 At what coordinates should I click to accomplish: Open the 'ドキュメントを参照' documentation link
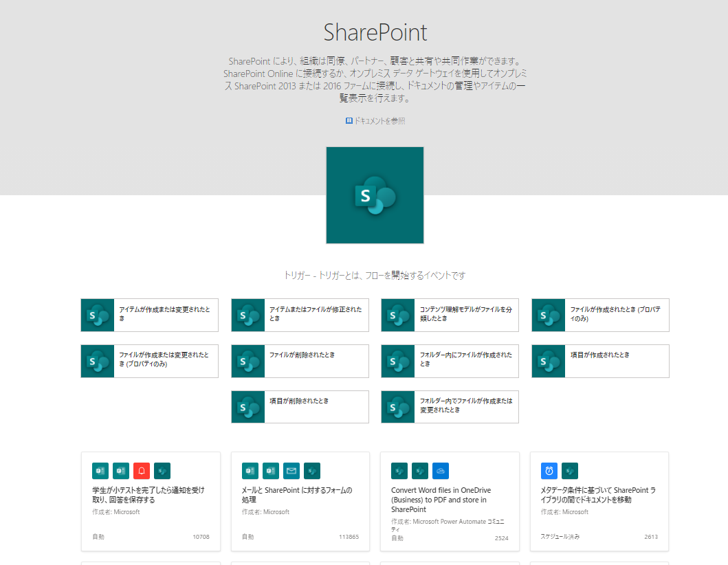tap(379, 121)
